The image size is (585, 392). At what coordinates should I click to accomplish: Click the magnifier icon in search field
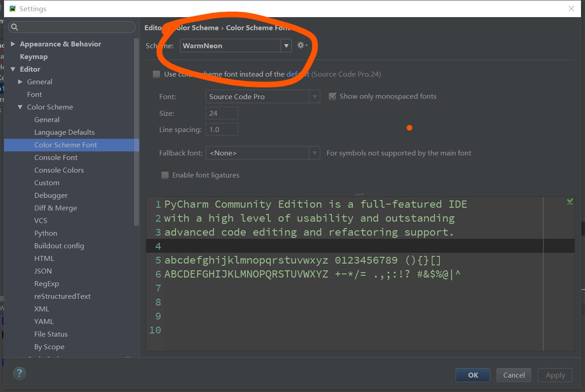click(x=14, y=27)
